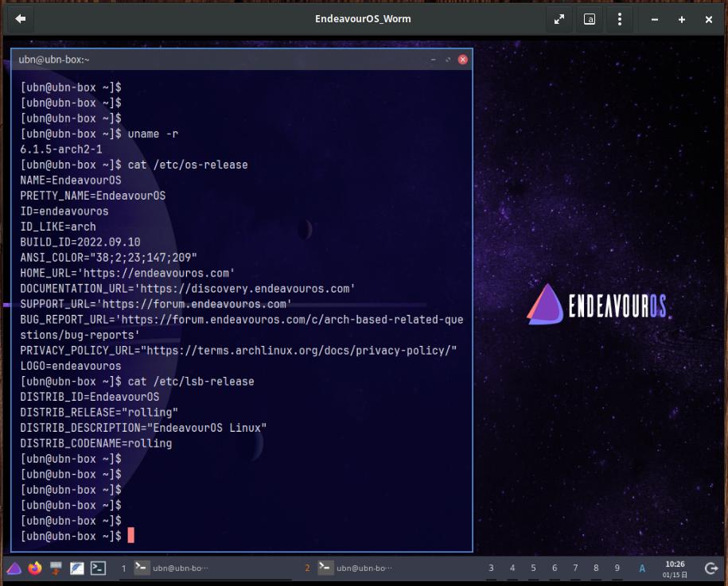
Task: Select the EndeavourOS logo on the desktop wallpaper
Action: [597, 305]
